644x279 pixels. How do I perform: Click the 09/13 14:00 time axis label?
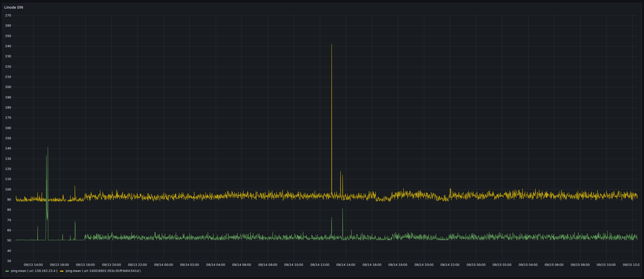[x=33, y=265]
